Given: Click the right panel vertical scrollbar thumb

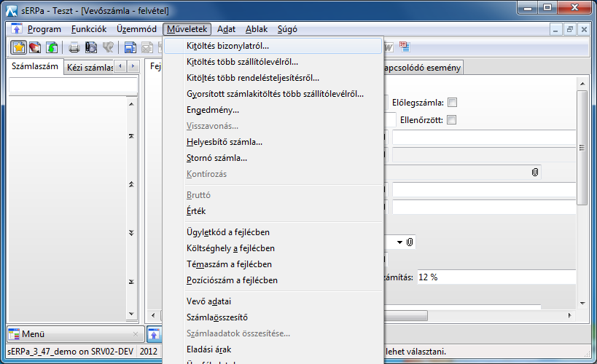Looking at the screenshot, I should pos(582,148).
